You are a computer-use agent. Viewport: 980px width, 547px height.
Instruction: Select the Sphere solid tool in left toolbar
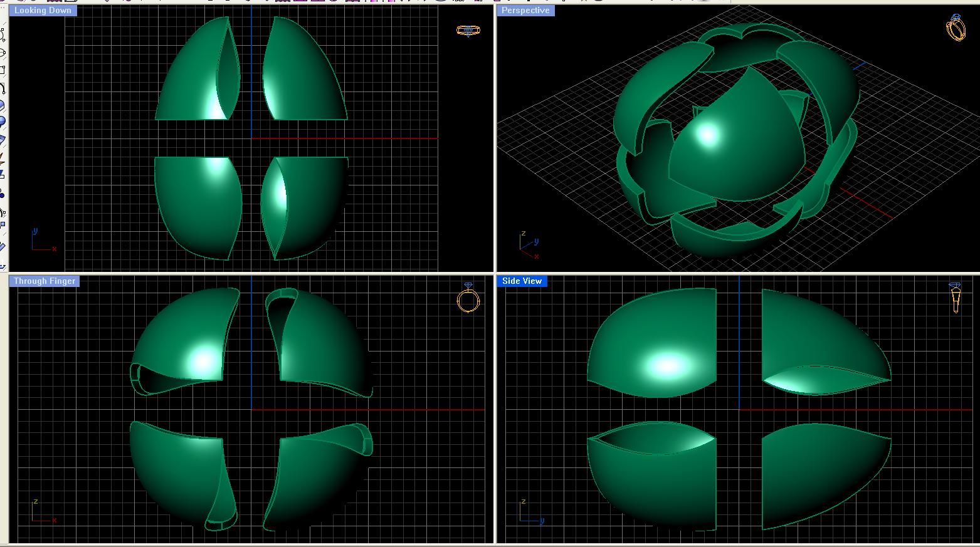coord(3,122)
